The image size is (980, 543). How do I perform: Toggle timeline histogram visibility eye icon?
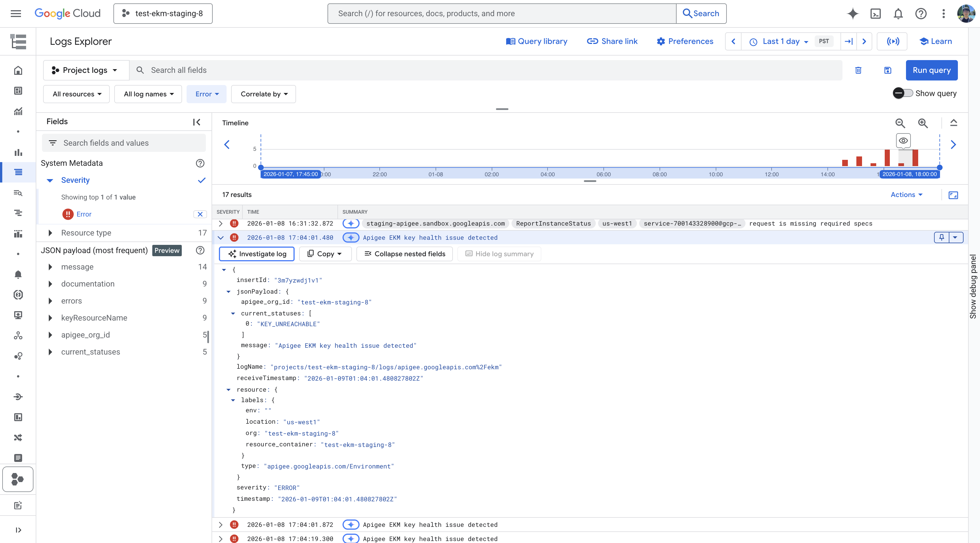point(903,141)
